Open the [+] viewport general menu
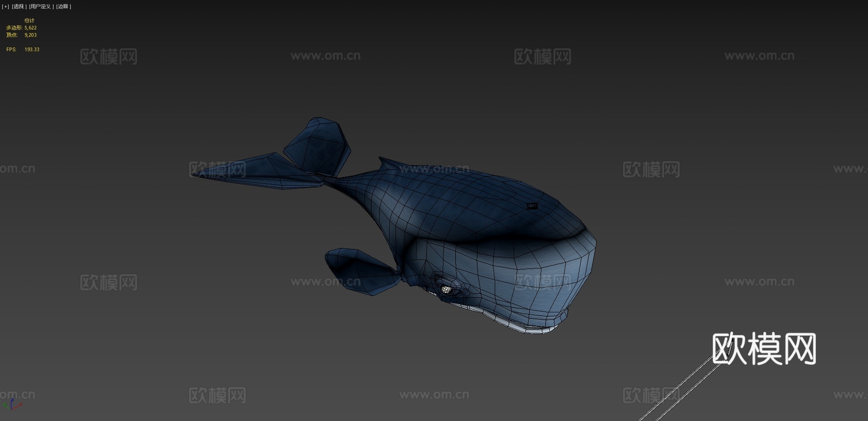The height and width of the screenshot is (421, 868). pyautogui.click(x=5, y=7)
